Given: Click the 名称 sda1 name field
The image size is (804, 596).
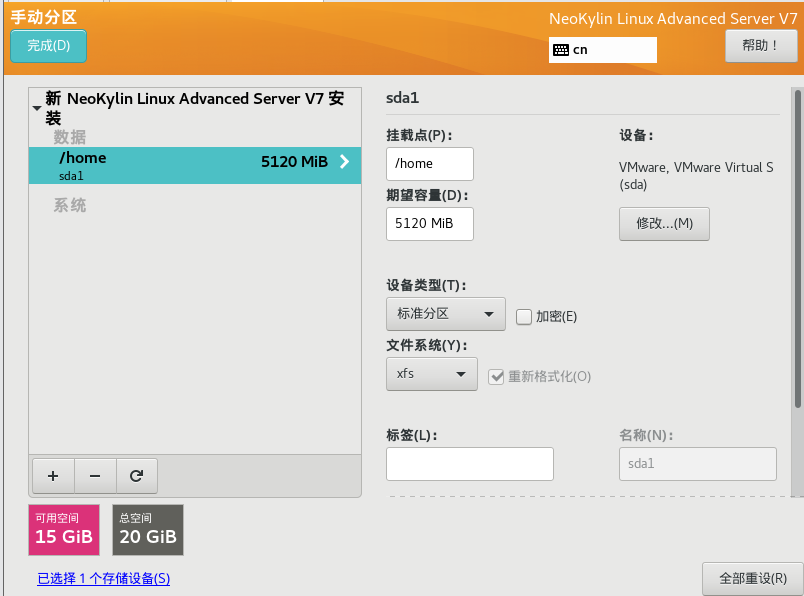Looking at the screenshot, I should [697, 464].
